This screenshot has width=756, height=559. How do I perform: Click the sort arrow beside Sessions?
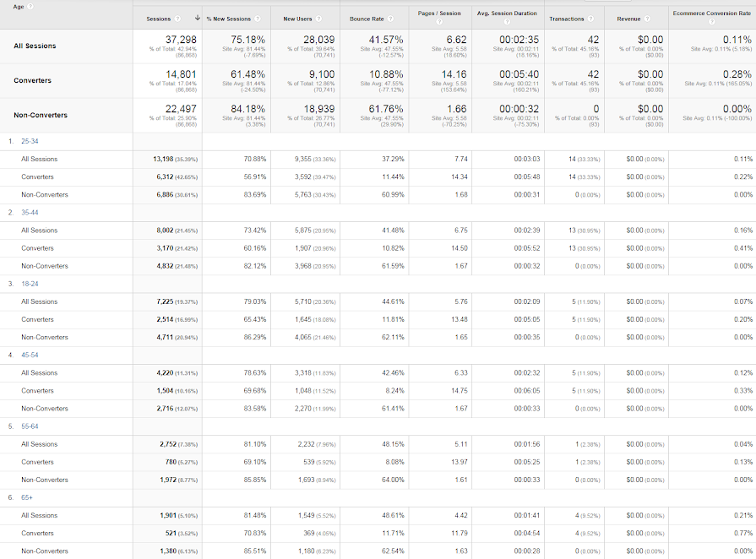(x=197, y=19)
